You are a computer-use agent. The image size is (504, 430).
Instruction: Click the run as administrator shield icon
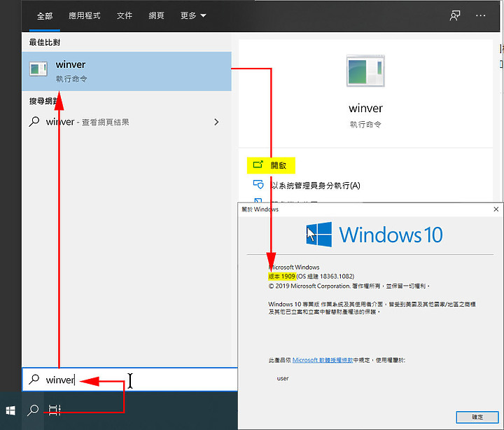pyautogui.click(x=258, y=185)
